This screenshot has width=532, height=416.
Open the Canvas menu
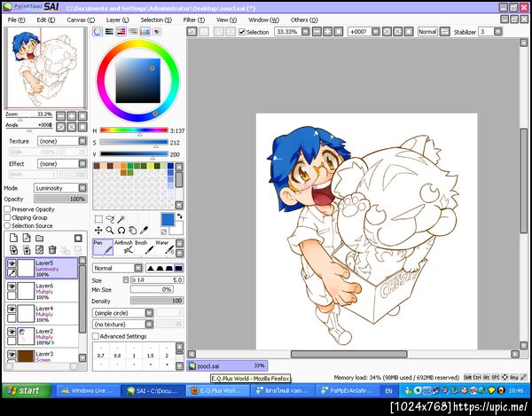(81, 20)
